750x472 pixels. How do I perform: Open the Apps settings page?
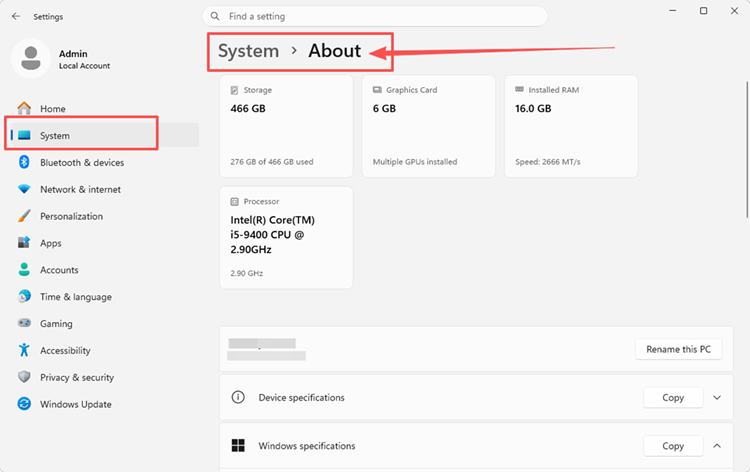coord(103,242)
